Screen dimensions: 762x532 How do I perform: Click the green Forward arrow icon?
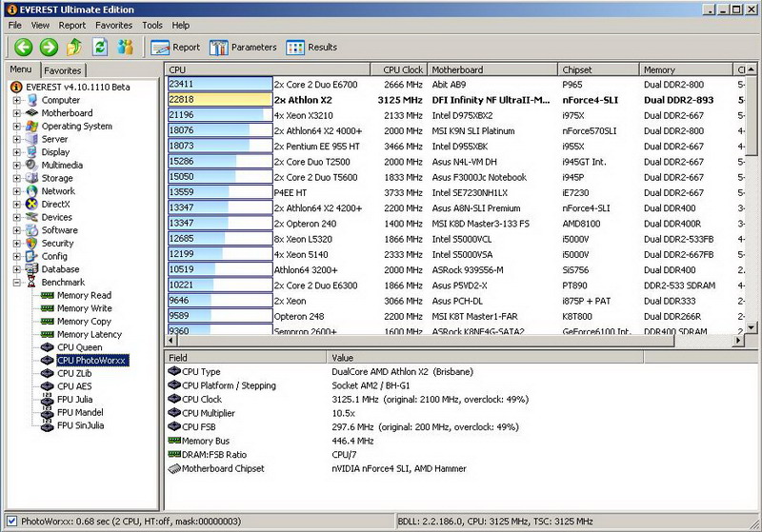[49, 47]
